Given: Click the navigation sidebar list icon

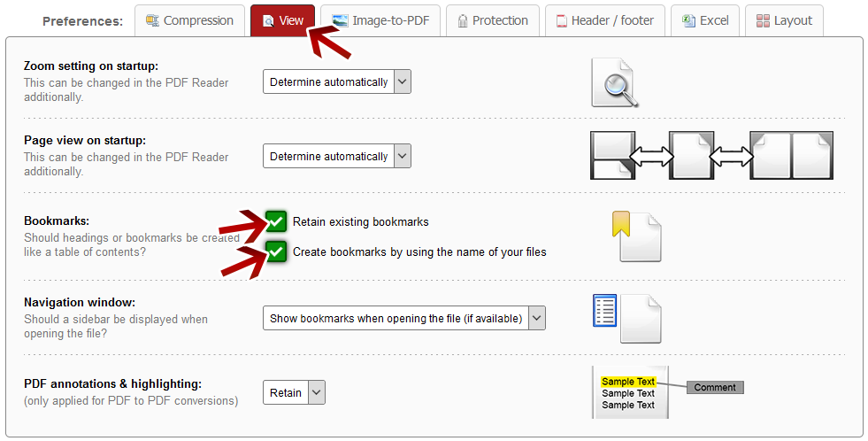Looking at the screenshot, I should tap(605, 310).
